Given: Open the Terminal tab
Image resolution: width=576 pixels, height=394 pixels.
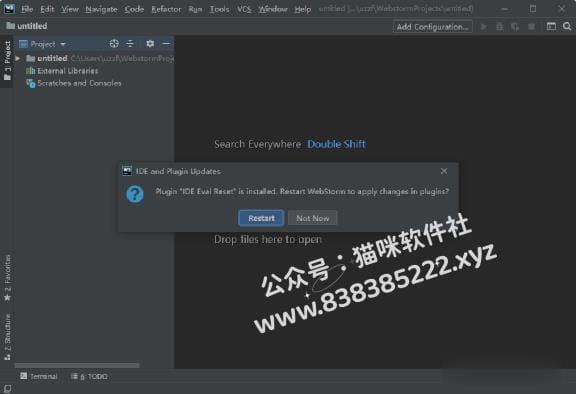Looking at the screenshot, I should [x=39, y=376].
